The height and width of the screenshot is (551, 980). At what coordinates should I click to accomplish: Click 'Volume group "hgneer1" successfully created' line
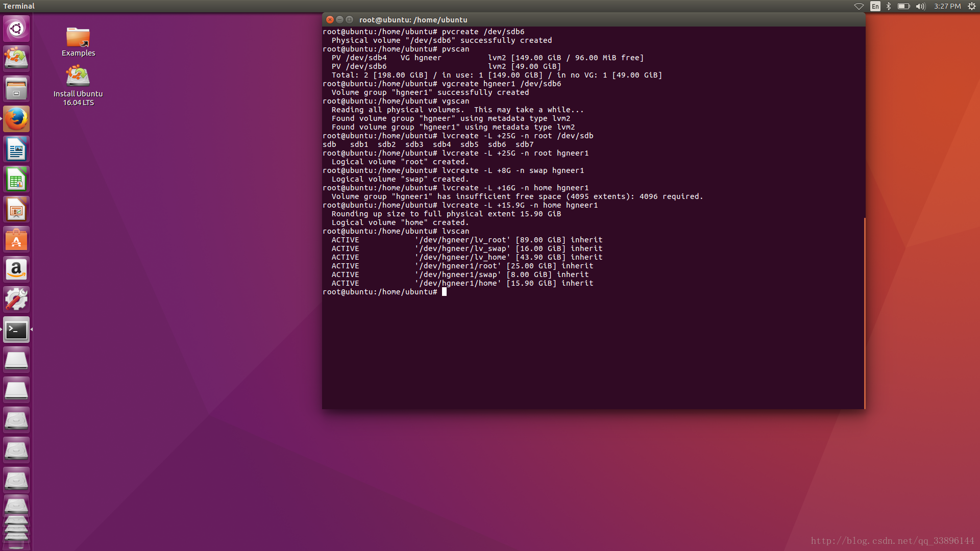point(430,92)
